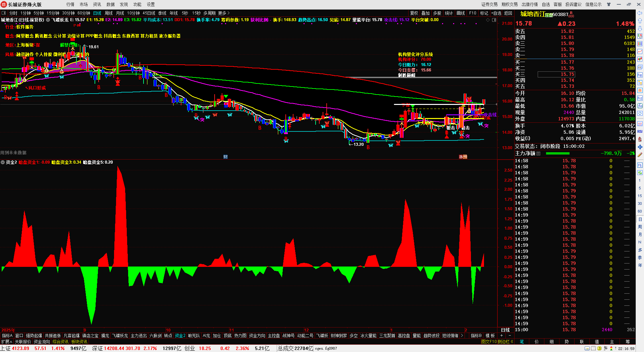Click the RSI indicator icon
644x352 pixels.
point(640,131)
